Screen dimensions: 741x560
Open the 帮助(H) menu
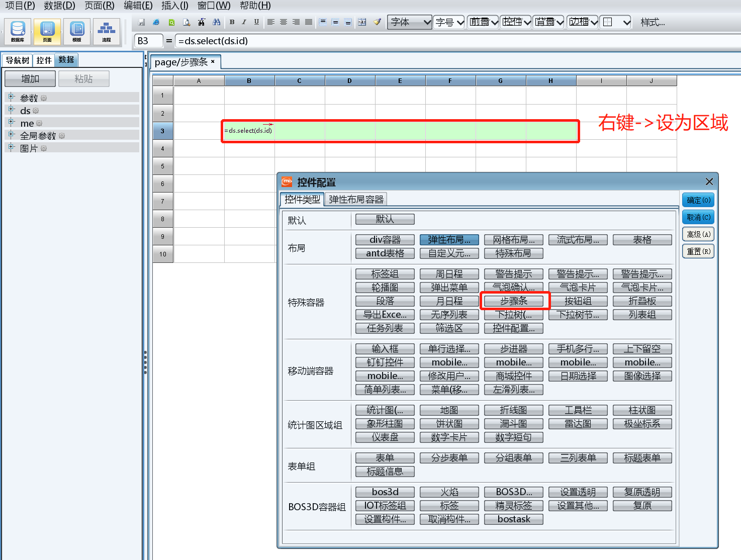coord(255,6)
